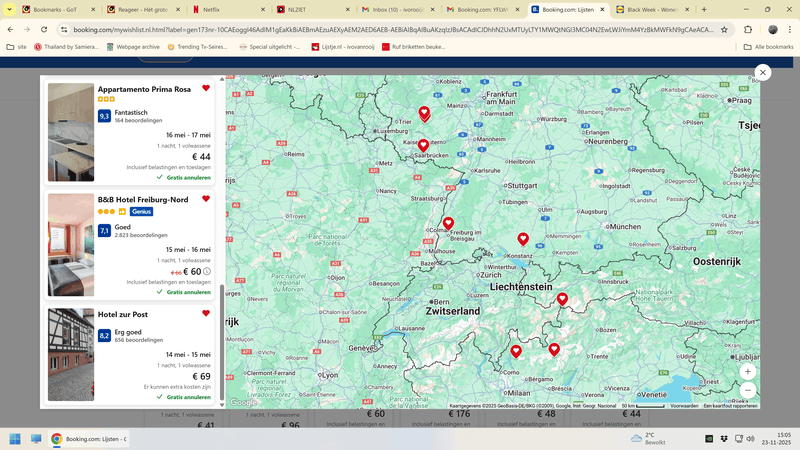The width and height of the screenshot is (800, 450).
Task: Open Hotel zur Post photo thumbnail
Action: (71, 355)
